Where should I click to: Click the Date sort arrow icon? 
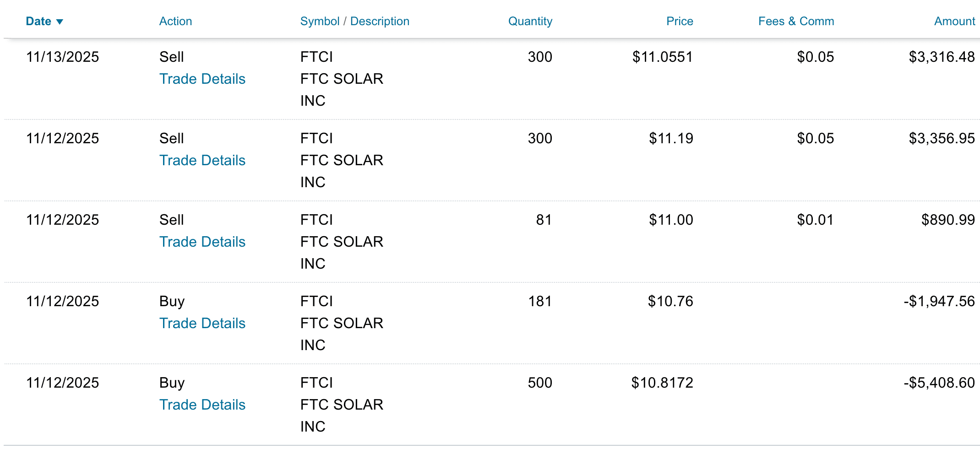(60, 22)
